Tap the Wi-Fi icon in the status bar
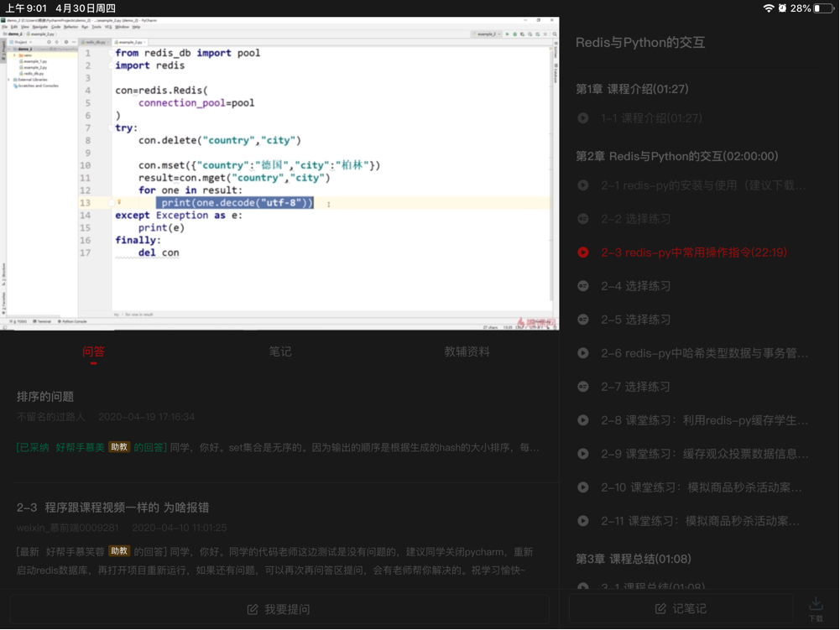 tap(769, 8)
